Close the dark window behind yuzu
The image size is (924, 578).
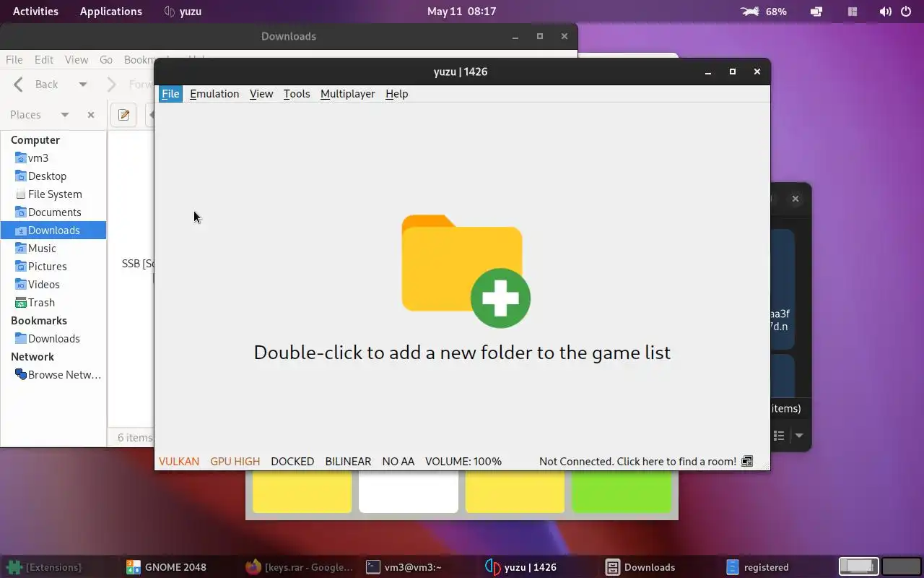796,199
